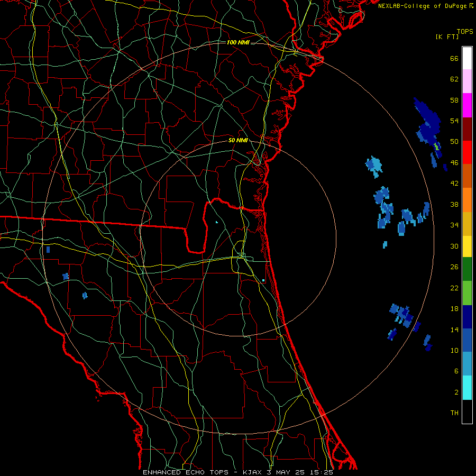Select the bright red legend swatch
Screen dimensions: 476x476
point(467,152)
